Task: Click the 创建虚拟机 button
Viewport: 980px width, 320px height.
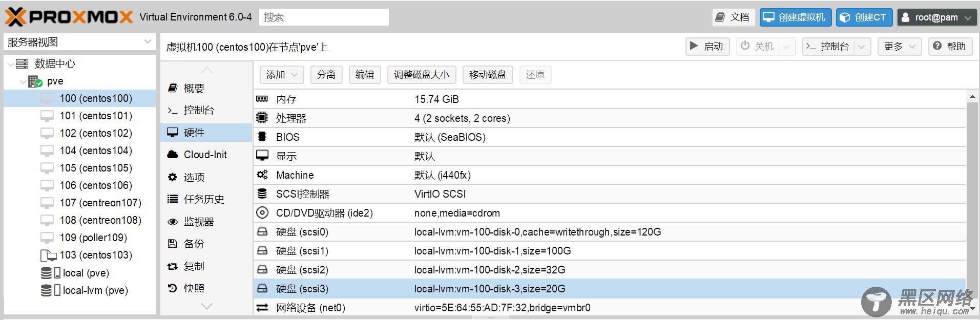Action: coord(796,17)
